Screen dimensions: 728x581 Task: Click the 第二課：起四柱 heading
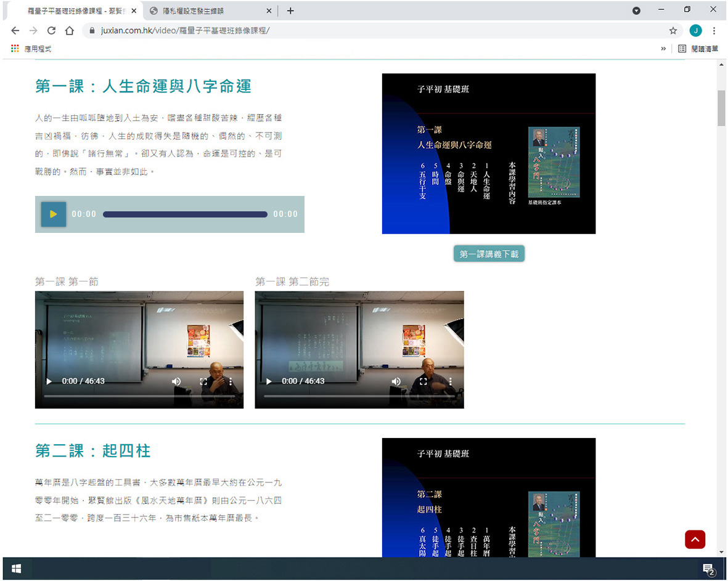coord(93,451)
